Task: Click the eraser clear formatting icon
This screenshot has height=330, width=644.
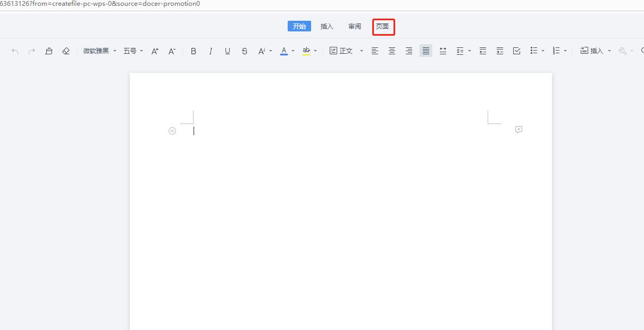Action: pyautogui.click(x=66, y=51)
